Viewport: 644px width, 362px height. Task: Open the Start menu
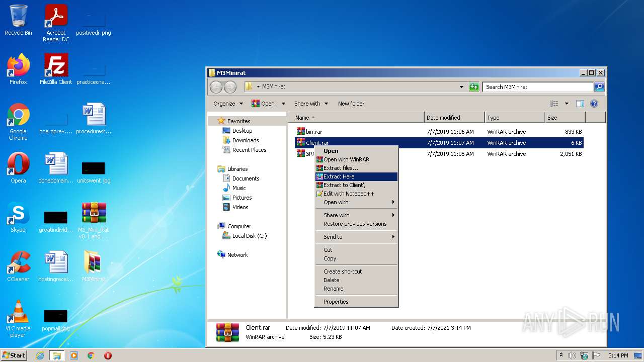[14, 355]
